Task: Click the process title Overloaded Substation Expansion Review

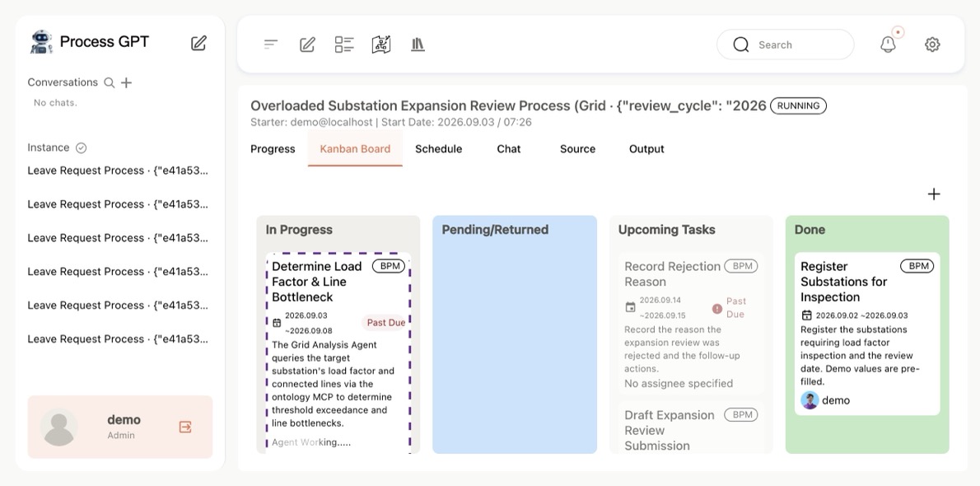Action: click(x=508, y=105)
